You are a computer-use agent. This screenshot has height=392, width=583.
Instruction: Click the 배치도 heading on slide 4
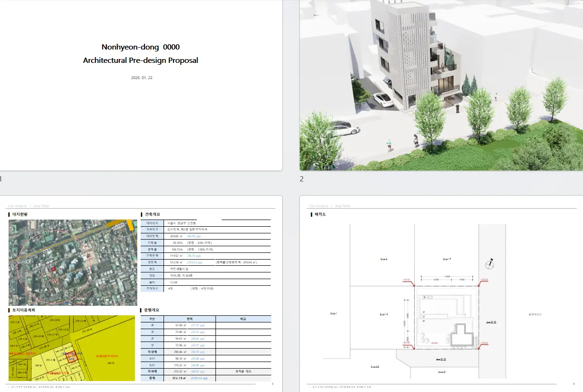pyautogui.click(x=320, y=214)
